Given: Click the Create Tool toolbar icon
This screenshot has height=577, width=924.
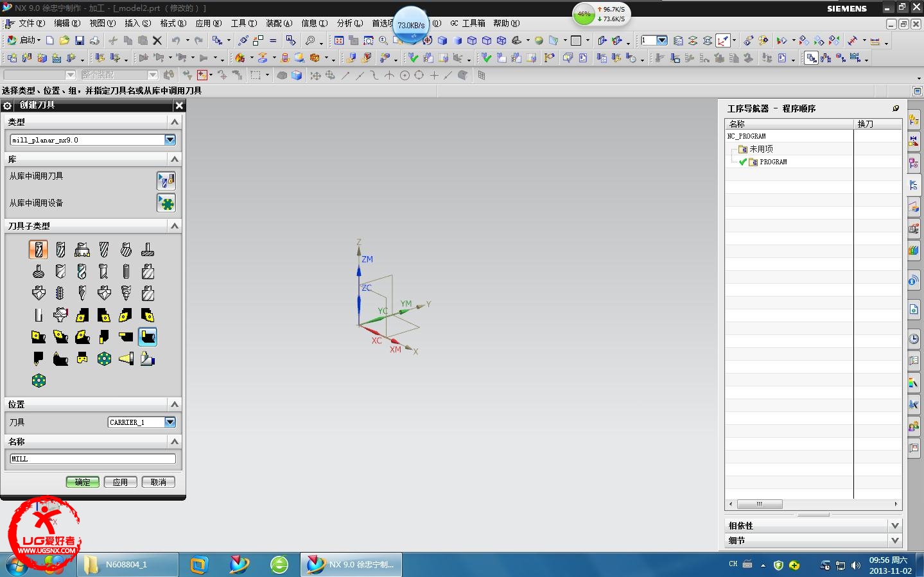Looking at the screenshot, I should tap(27, 58).
